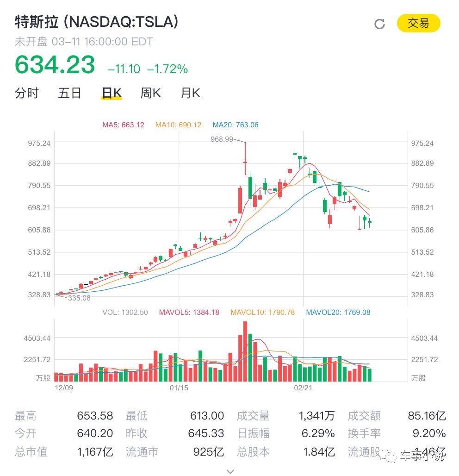Click the MA20: 763.06 indicator label
Screen dimensions: 459x476
pyautogui.click(x=236, y=125)
